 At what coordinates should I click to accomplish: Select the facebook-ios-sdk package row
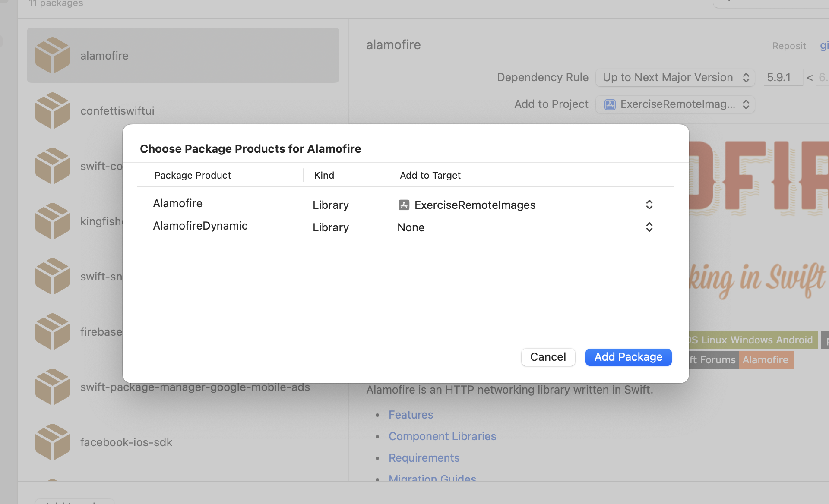click(183, 442)
